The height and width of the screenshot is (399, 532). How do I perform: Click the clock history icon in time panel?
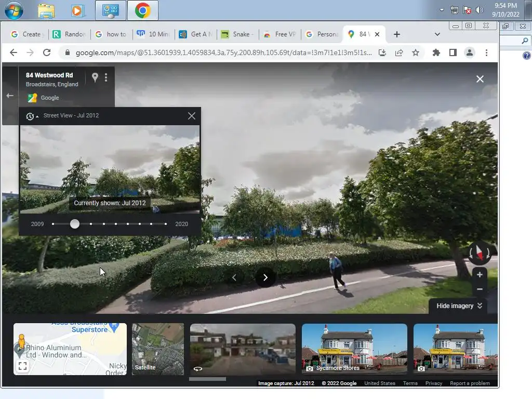30,116
